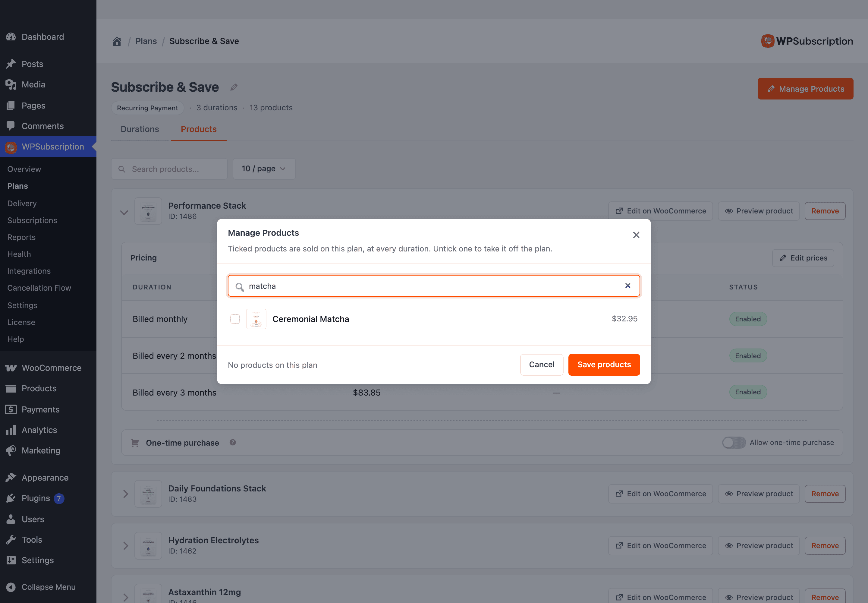868x603 pixels.
Task: Cancel the Manage Products dialog
Action: 542,365
